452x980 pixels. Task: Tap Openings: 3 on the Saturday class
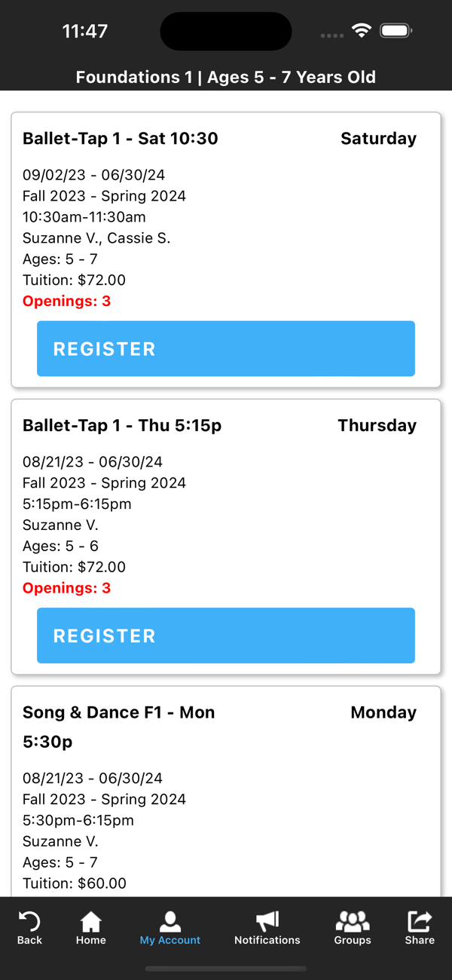pyautogui.click(x=66, y=302)
